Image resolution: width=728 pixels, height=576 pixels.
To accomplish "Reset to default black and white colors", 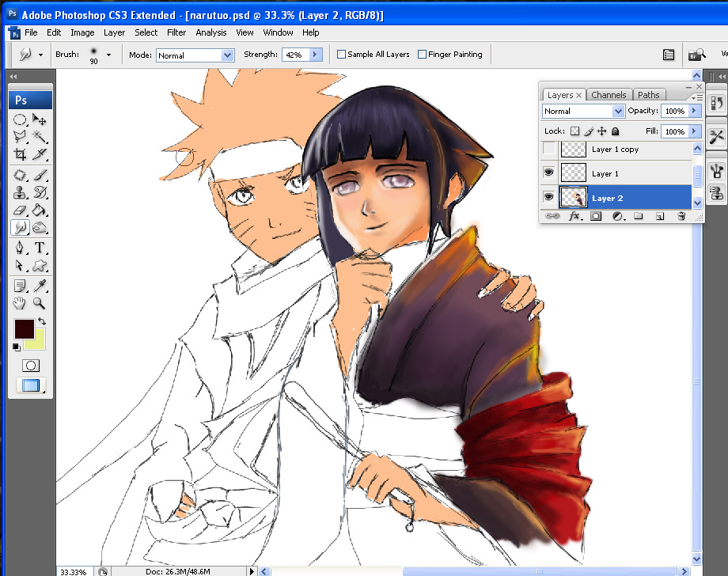I will click(x=17, y=347).
